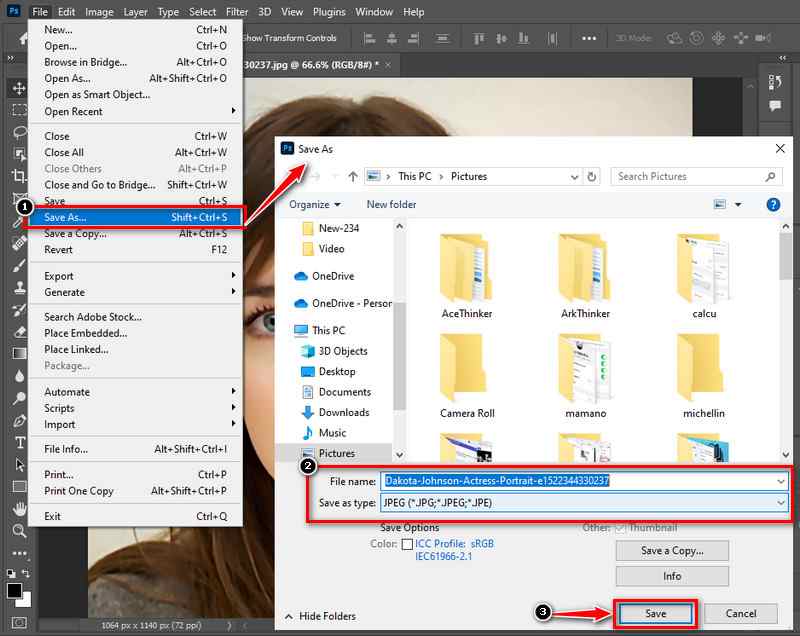
Task: Select the Camera Roll folder
Action: tap(467, 376)
